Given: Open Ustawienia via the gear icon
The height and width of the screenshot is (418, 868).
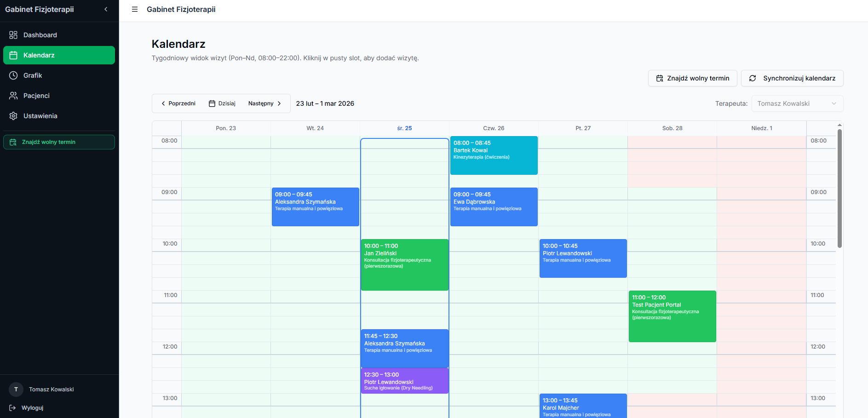Looking at the screenshot, I should (x=13, y=116).
